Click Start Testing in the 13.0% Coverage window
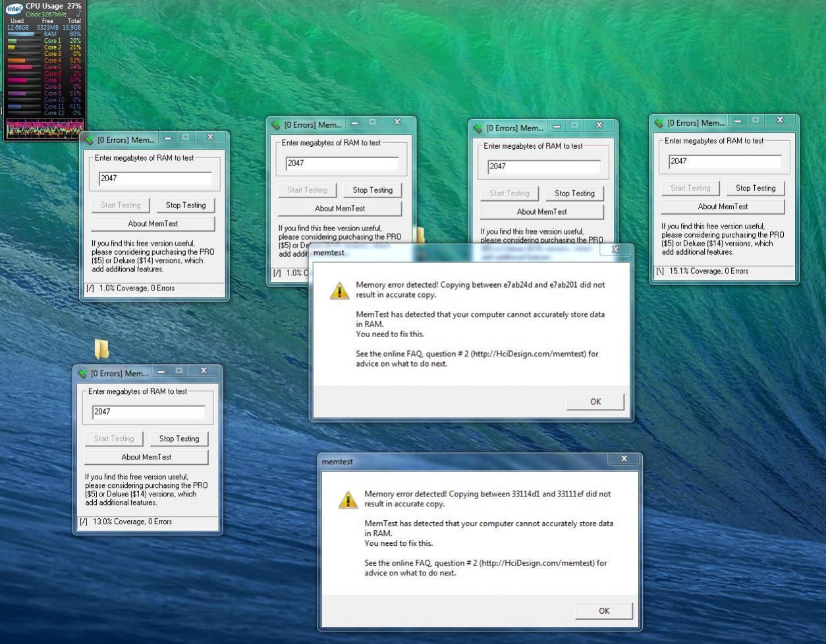 (x=114, y=439)
